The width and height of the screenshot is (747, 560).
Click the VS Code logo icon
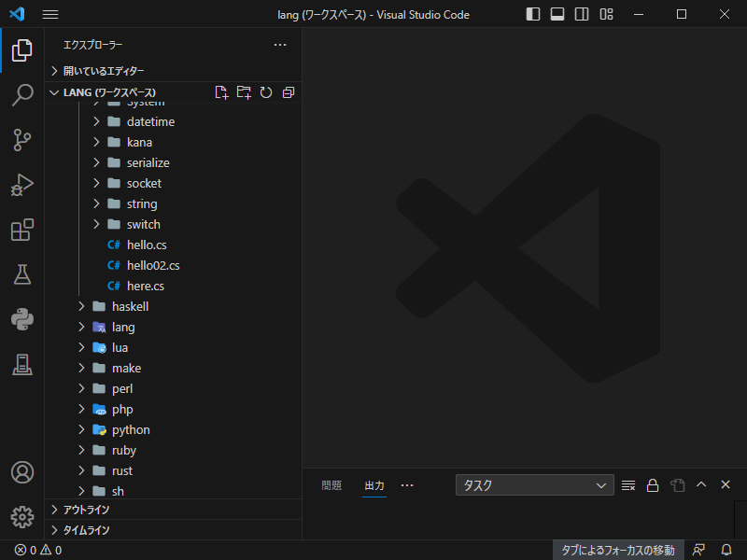click(17, 14)
